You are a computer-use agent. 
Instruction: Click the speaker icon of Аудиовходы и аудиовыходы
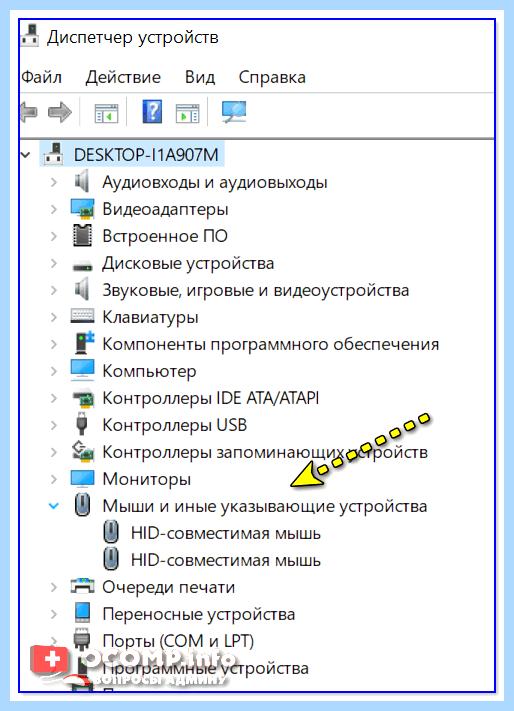tap(82, 182)
